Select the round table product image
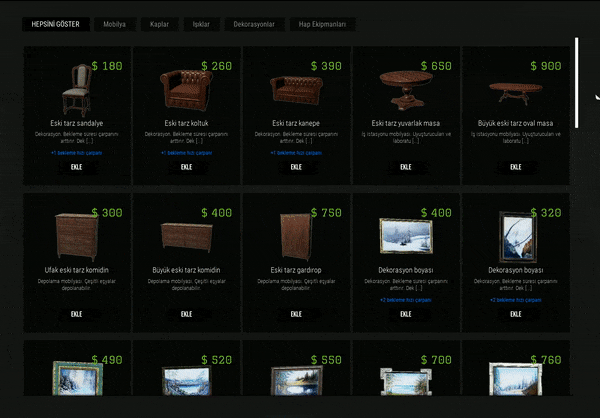Screen dimensions: 600x418 pos(406,90)
